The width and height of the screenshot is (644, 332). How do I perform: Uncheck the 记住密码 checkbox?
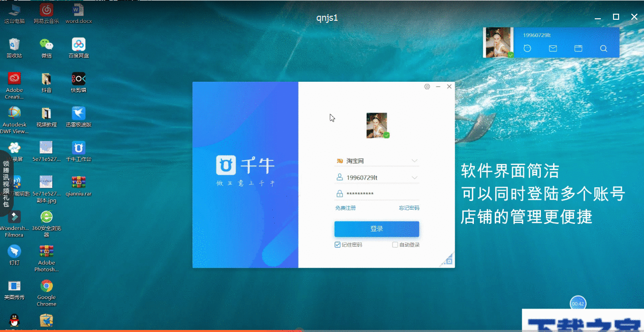point(337,245)
